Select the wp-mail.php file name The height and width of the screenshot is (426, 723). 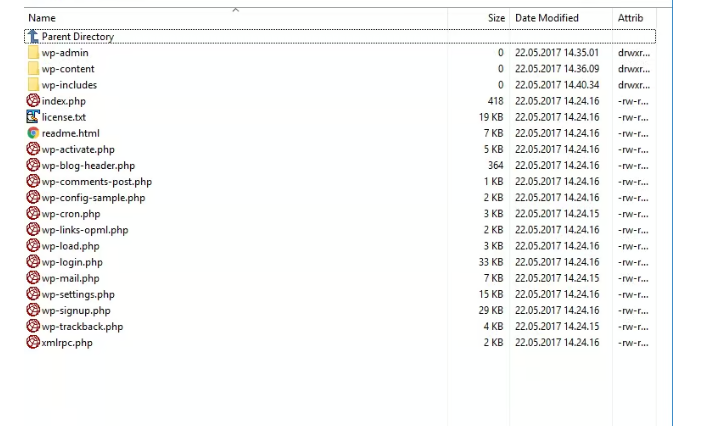[x=70, y=279]
